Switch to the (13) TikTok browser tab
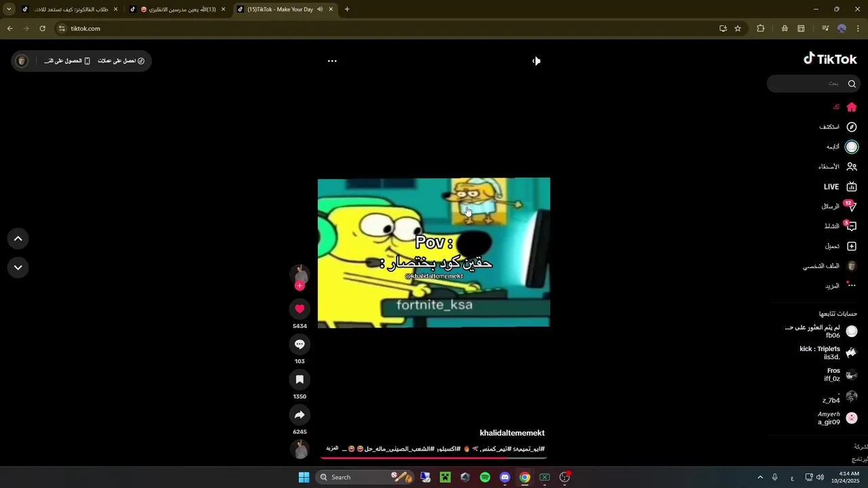 tap(178, 9)
